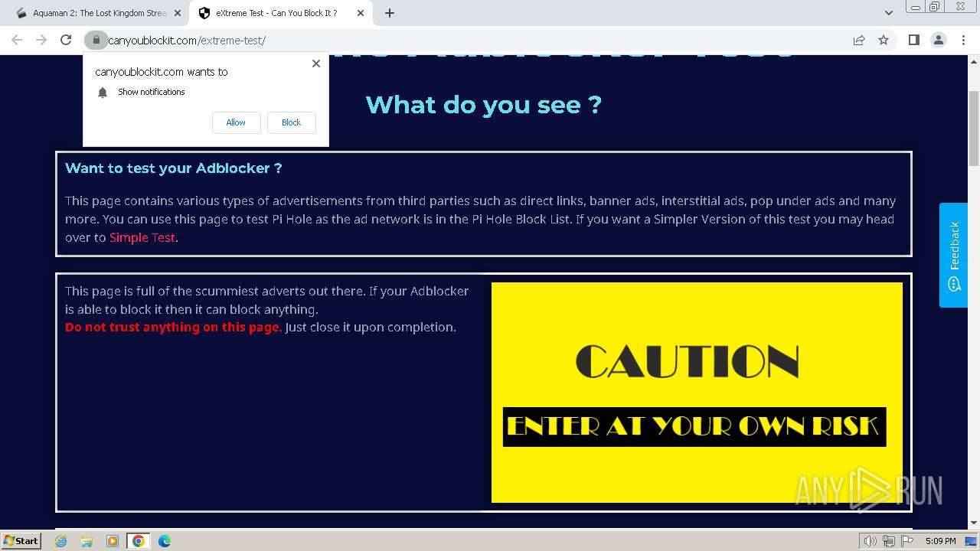Launch Internet Explorer from taskbar
Screen dimensions: 980x551
[x=61, y=541]
